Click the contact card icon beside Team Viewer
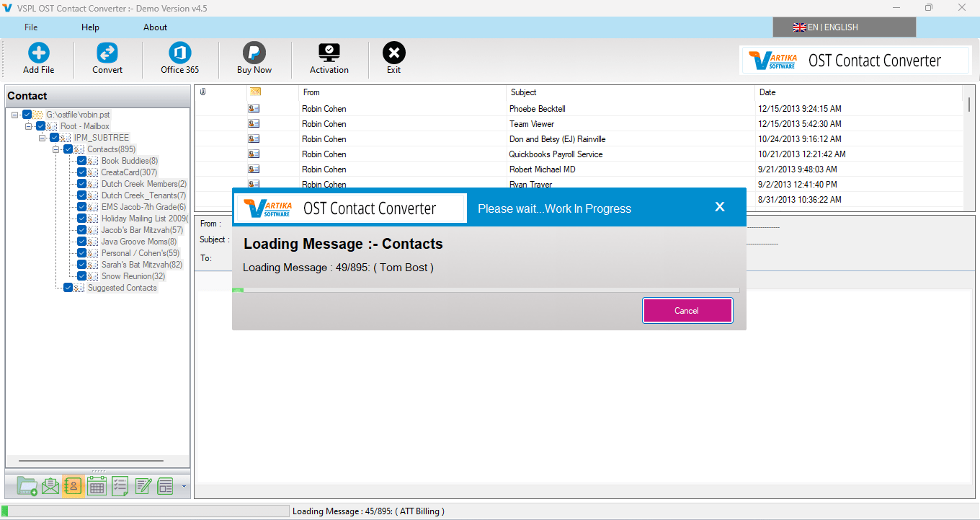Viewport: 980px width, 520px height. pyautogui.click(x=254, y=123)
